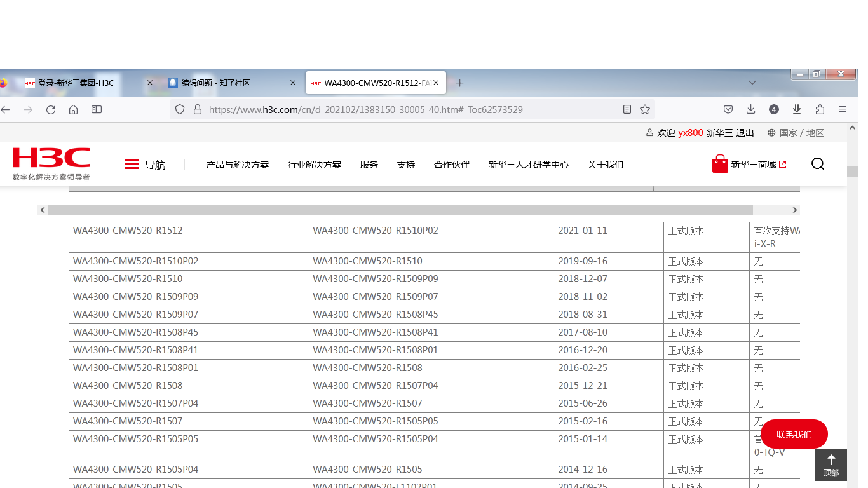Open the 新华三人才研学中心 menu
Image resolution: width=868 pixels, height=488 pixels.
click(529, 165)
